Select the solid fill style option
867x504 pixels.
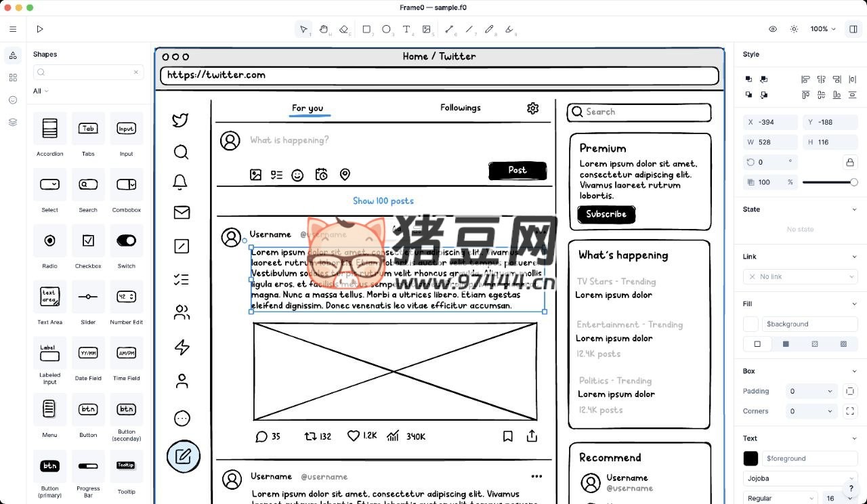tap(786, 344)
